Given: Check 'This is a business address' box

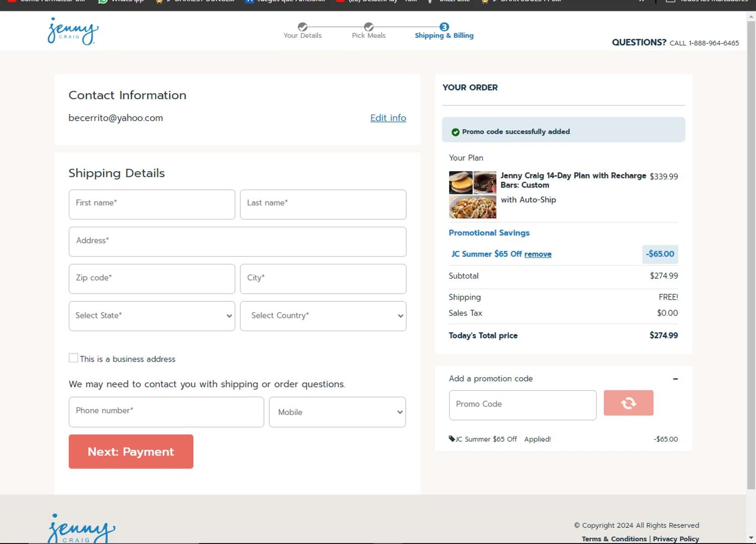Looking at the screenshot, I should click(73, 358).
